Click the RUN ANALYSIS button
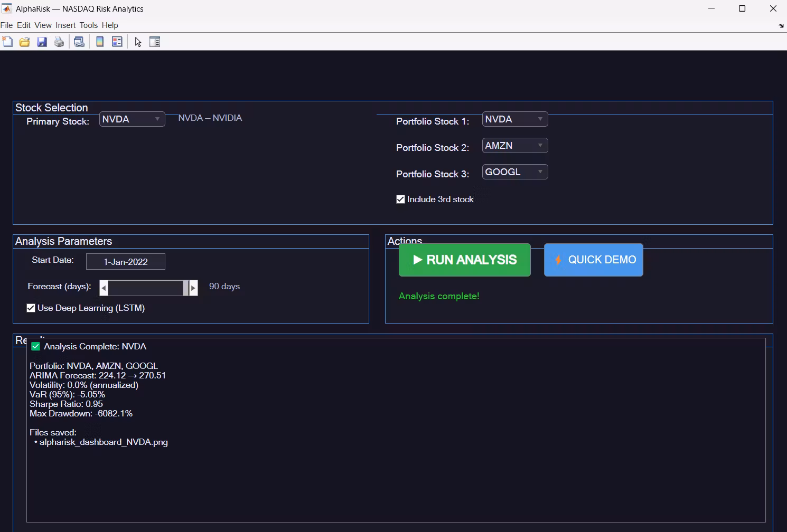 (465, 260)
